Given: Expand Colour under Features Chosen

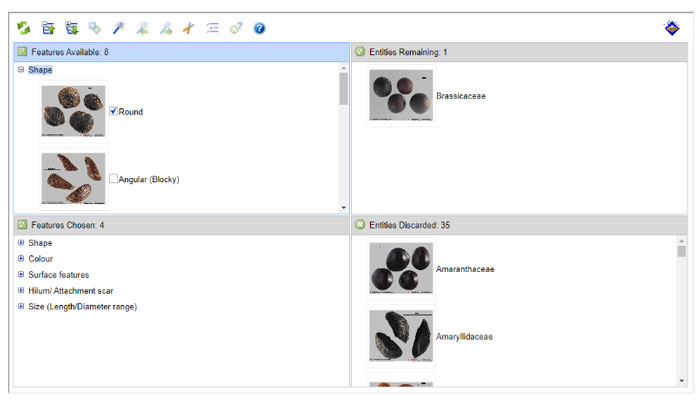Looking at the screenshot, I should pos(21,259).
